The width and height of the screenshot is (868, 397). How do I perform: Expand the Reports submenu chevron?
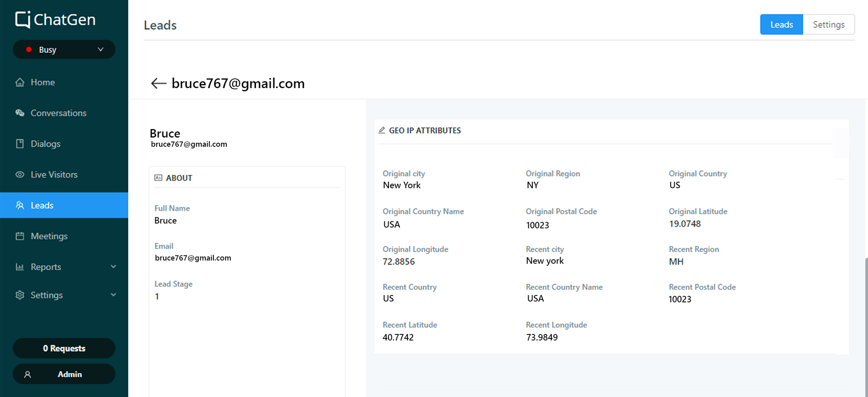click(x=113, y=267)
